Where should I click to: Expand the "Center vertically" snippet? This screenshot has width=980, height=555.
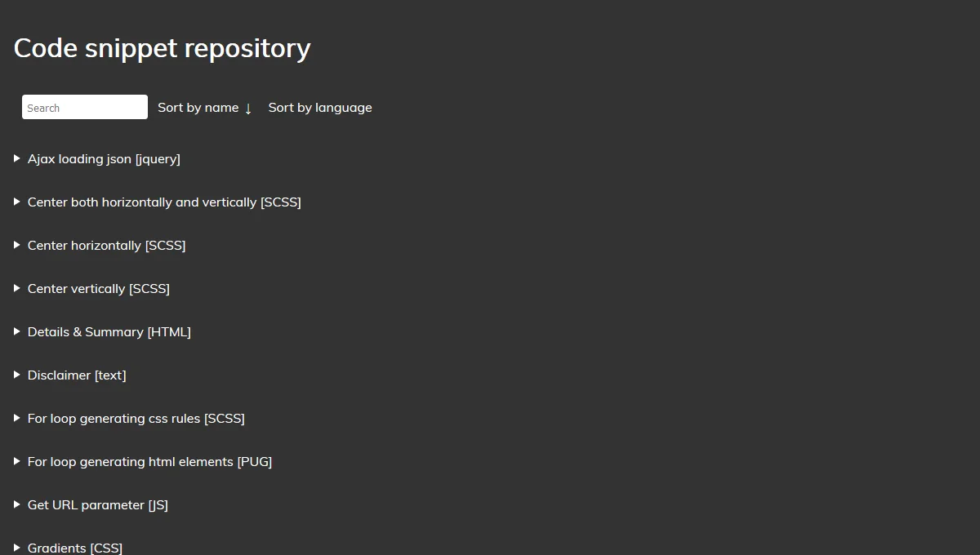pos(98,289)
